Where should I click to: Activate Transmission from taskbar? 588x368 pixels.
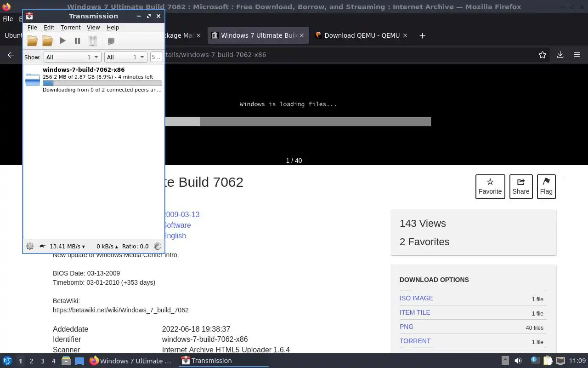click(224, 361)
